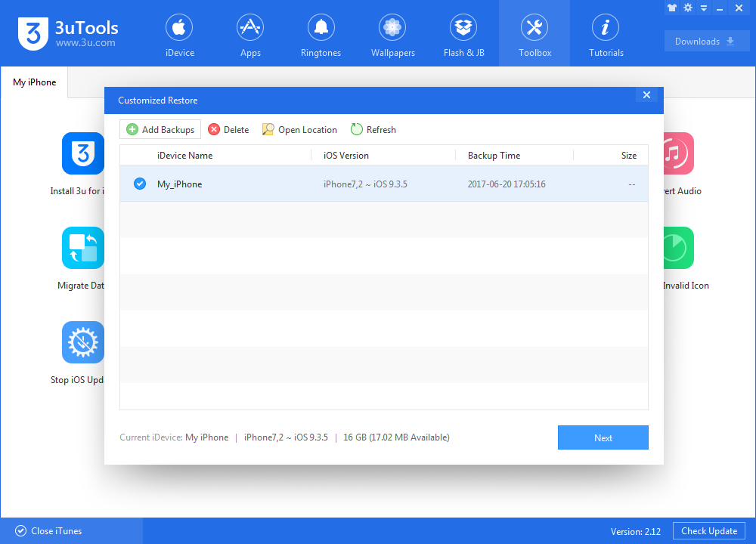Image resolution: width=756 pixels, height=544 pixels.
Task: Click backup time 2017-06-20 17:05:16
Action: pos(507,184)
